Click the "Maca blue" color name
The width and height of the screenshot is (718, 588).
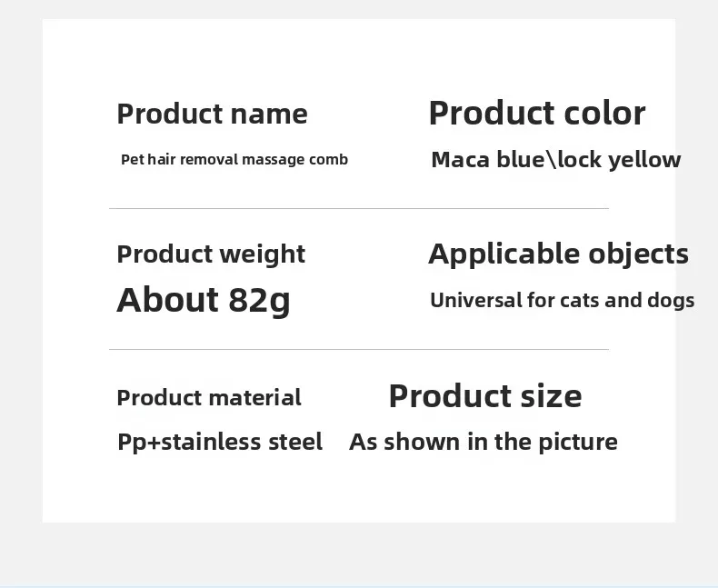pyautogui.click(x=486, y=160)
